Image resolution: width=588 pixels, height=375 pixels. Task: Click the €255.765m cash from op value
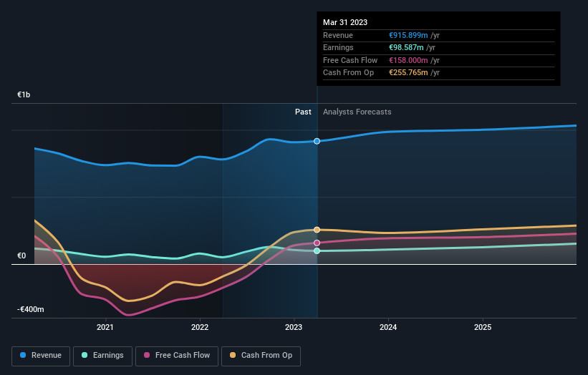pyautogui.click(x=408, y=73)
